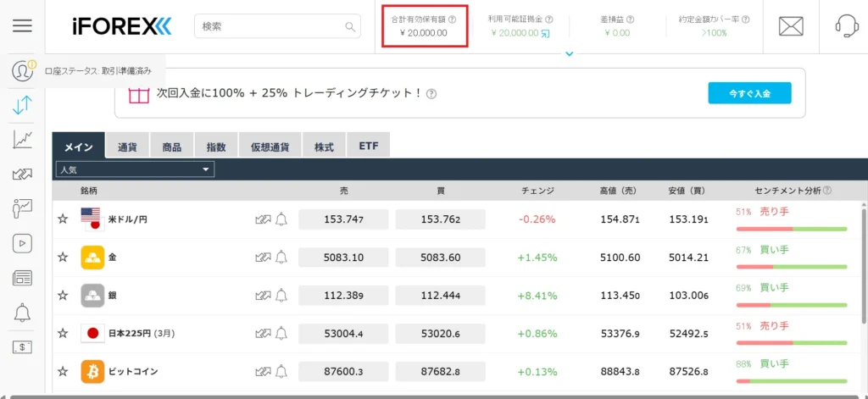Switch to the 通貨 tab
The width and height of the screenshot is (868, 399).
[x=127, y=145]
